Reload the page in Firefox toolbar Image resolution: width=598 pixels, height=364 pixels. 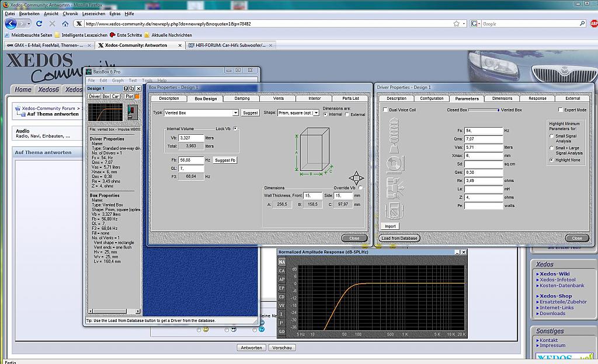pos(39,24)
